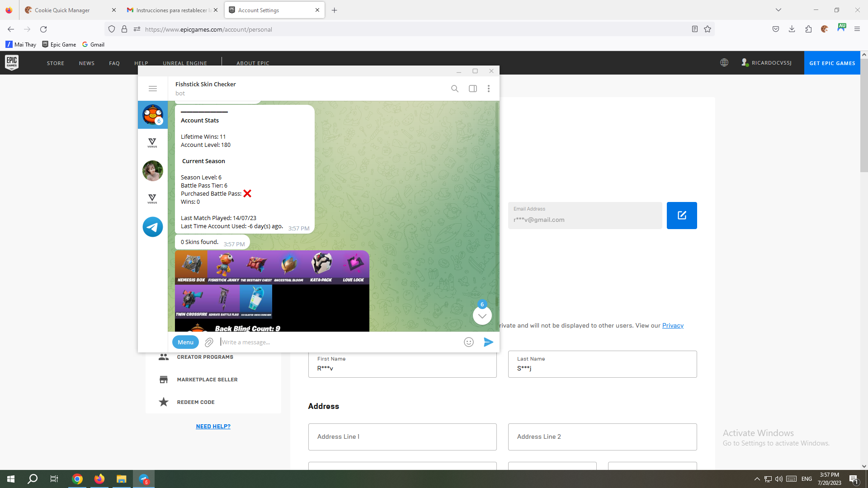
Task: Click Write a message input
Action: coord(339,342)
